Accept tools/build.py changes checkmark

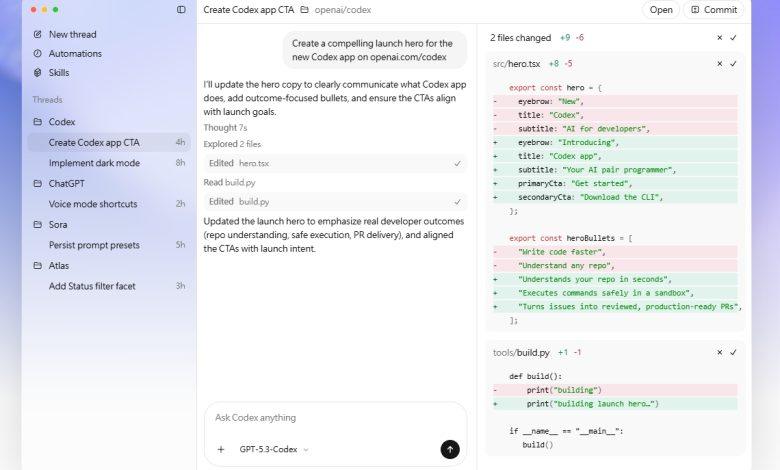[x=733, y=352]
